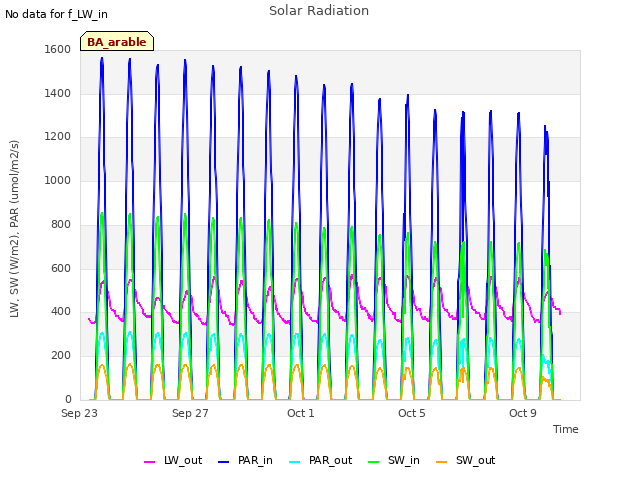This screenshot has width=640, height=480.
Task: Click the Oct 9 x-axis tick label
Action: (523, 413)
